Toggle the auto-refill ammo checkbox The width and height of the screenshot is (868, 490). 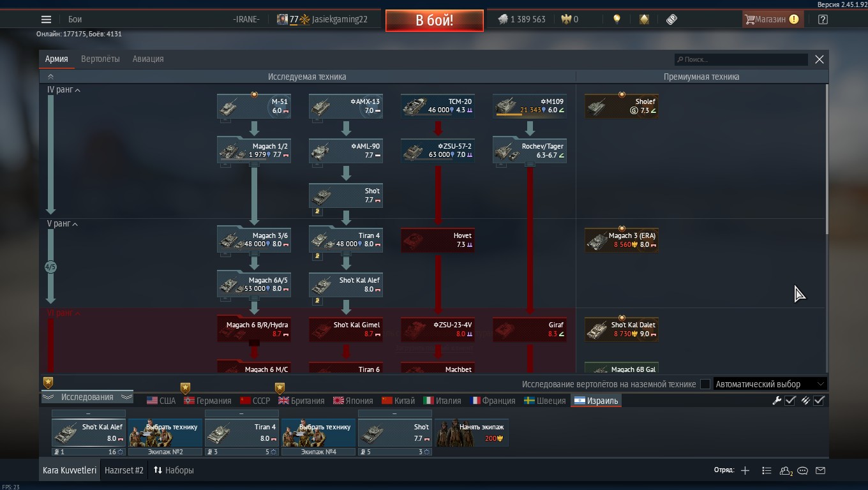point(819,401)
